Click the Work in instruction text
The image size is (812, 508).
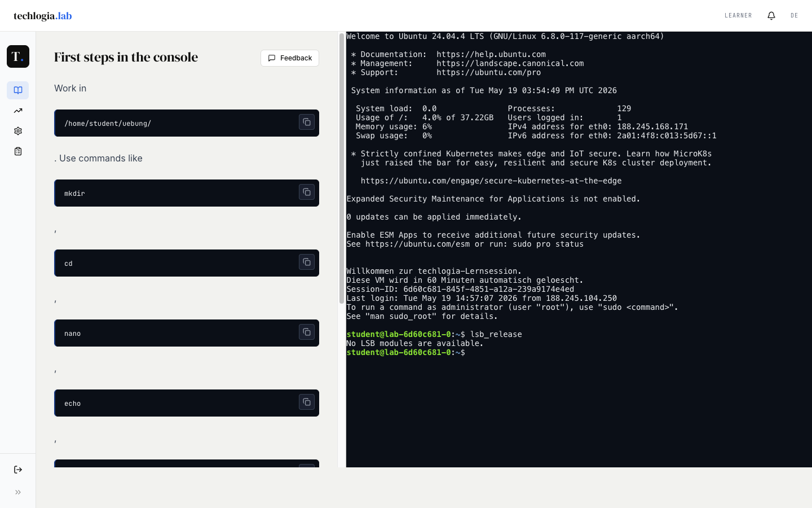70,88
